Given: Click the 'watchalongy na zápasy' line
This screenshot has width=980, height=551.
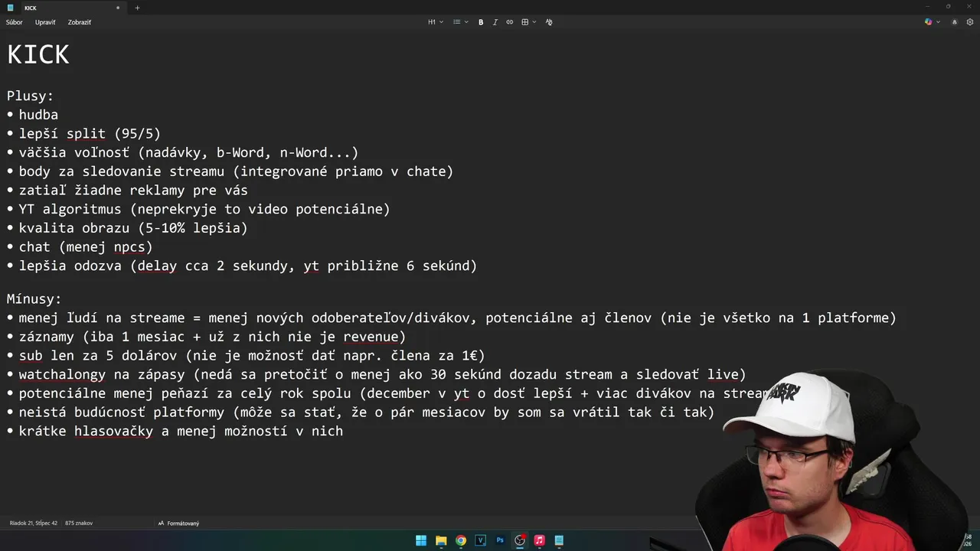Looking at the screenshot, I should point(382,374).
